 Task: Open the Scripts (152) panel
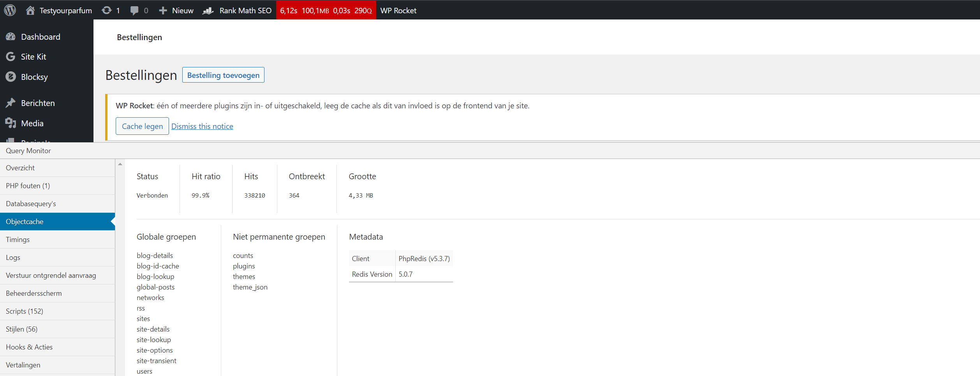click(x=57, y=311)
